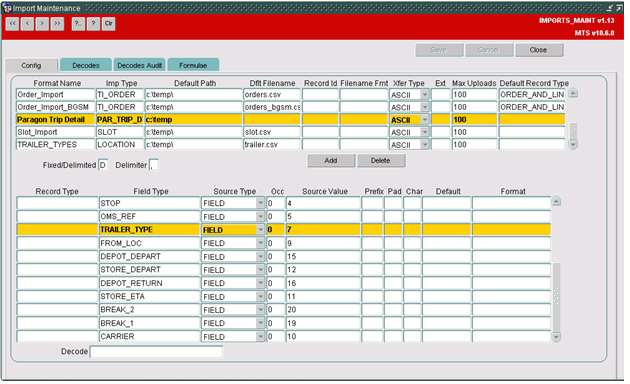630x384 pixels.
Task: Click the Save button
Action: 439,50
